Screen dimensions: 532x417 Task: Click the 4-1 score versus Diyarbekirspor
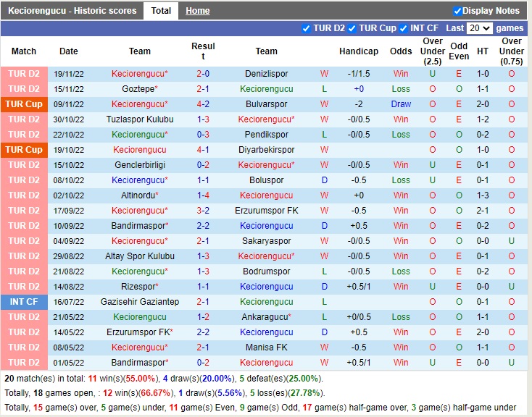point(203,150)
